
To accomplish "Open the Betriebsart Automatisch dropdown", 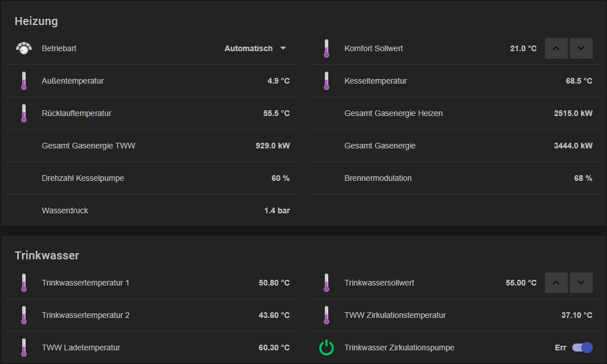I will click(x=255, y=48).
